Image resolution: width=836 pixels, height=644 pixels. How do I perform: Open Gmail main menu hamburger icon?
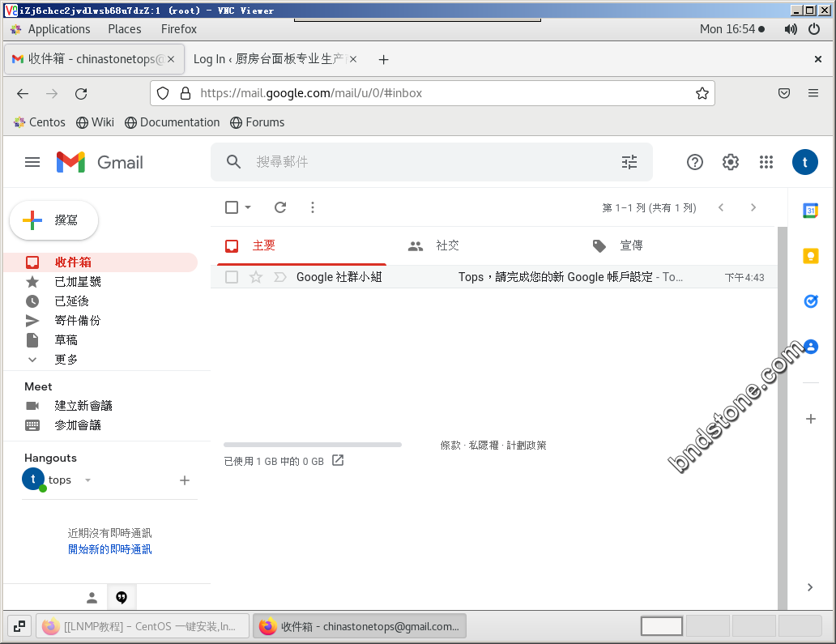[x=32, y=162]
